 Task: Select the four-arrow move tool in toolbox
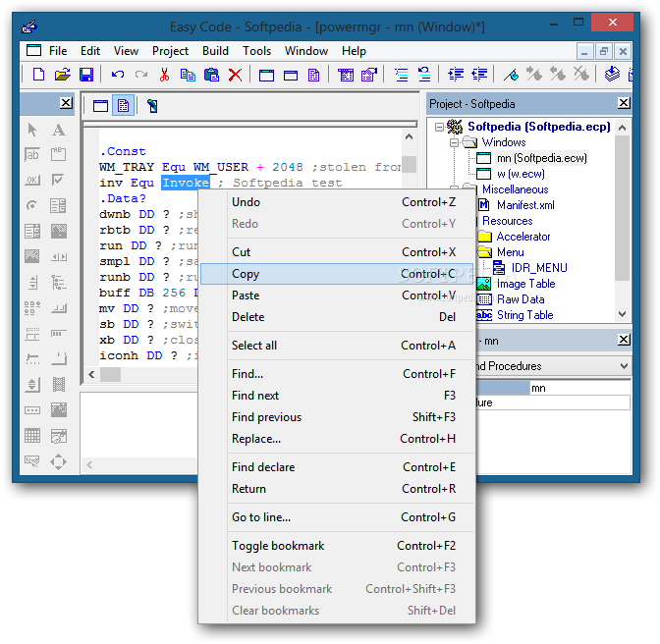58,461
